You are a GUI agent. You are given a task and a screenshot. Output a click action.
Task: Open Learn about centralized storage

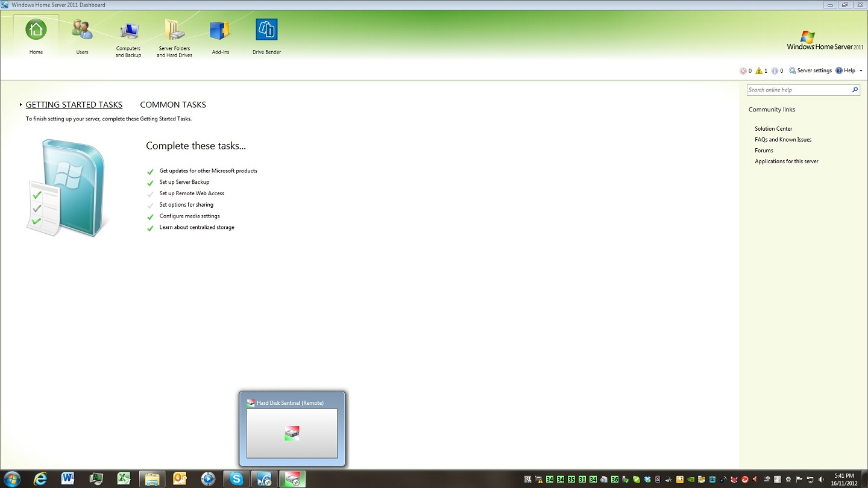click(x=197, y=228)
